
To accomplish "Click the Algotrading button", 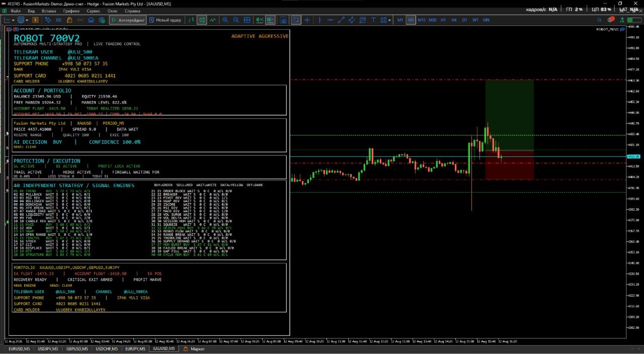I will tap(128, 20).
